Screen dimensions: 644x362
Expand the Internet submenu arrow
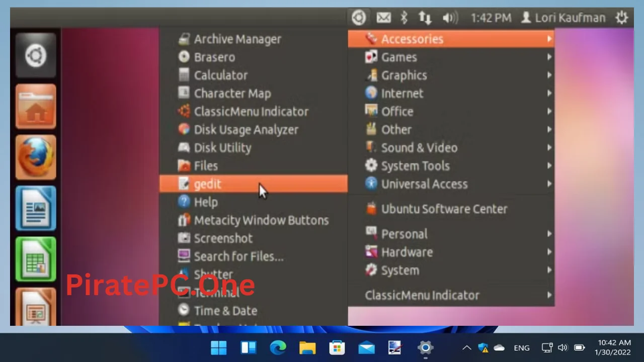click(549, 94)
